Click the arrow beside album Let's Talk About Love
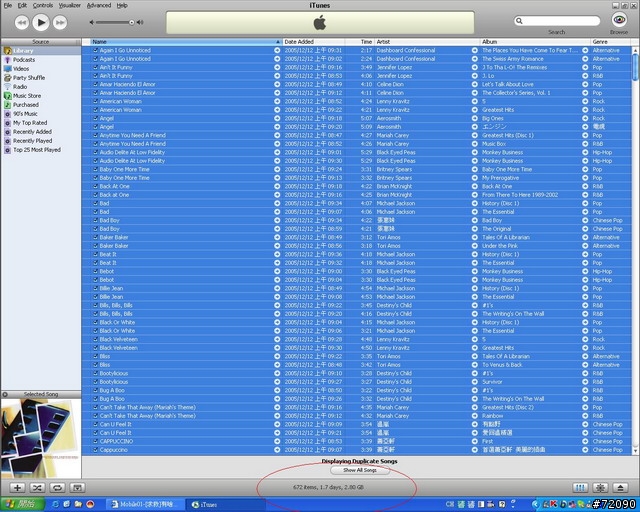640x512 pixels. [585, 84]
